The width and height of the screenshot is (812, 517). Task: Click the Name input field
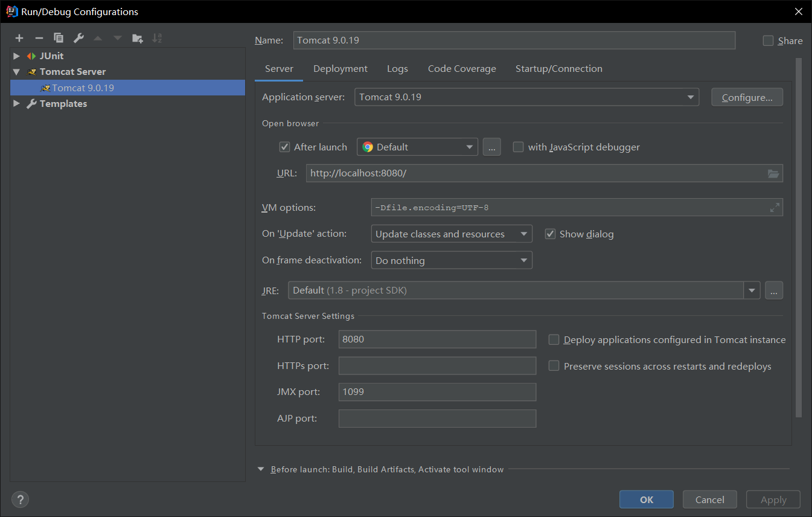coord(514,40)
